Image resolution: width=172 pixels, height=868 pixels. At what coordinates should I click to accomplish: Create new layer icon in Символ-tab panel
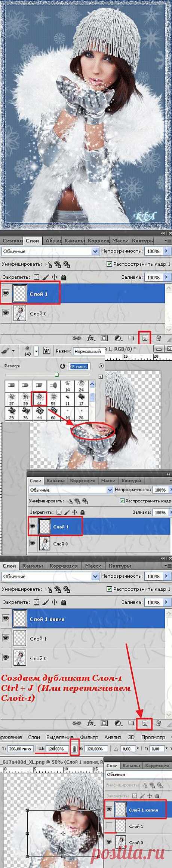click(x=145, y=338)
